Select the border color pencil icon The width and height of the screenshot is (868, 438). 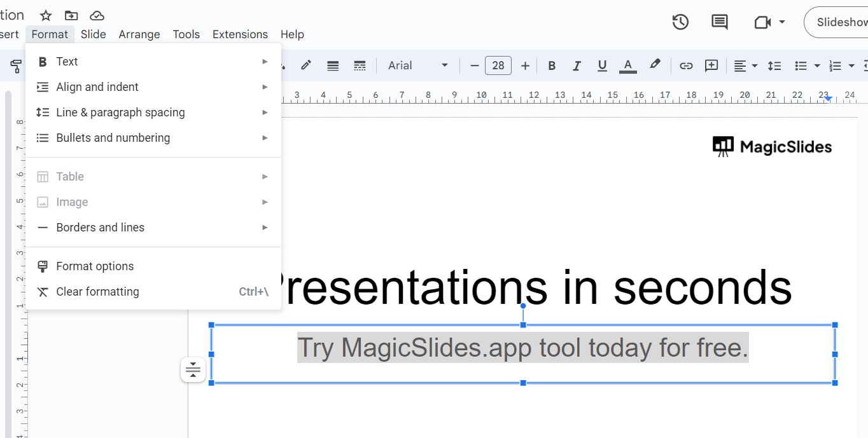point(306,65)
